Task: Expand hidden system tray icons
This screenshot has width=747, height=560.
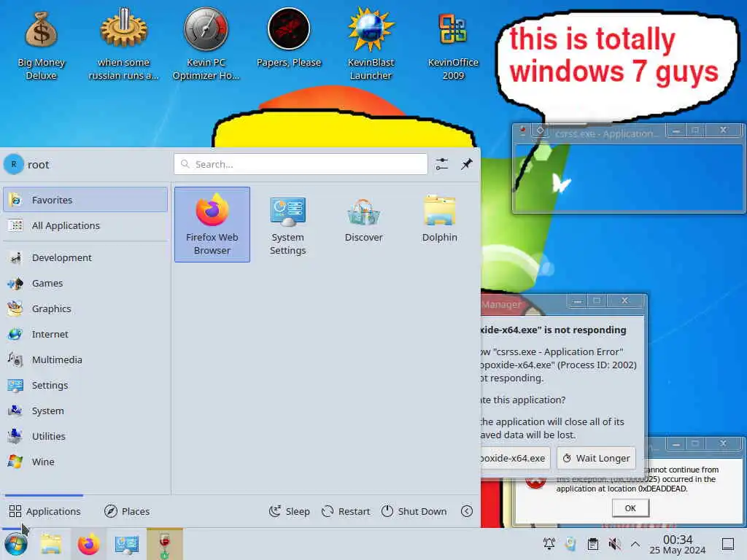Action: 635,544
